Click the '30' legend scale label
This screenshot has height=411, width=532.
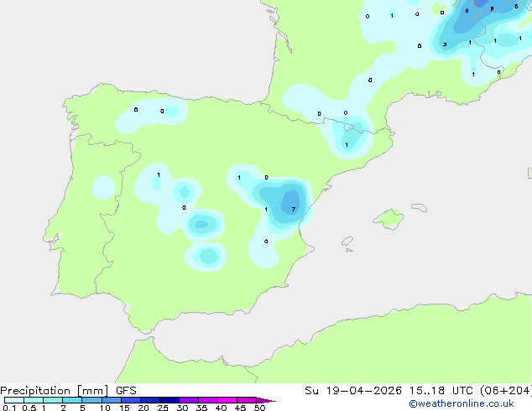click(x=182, y=408)
